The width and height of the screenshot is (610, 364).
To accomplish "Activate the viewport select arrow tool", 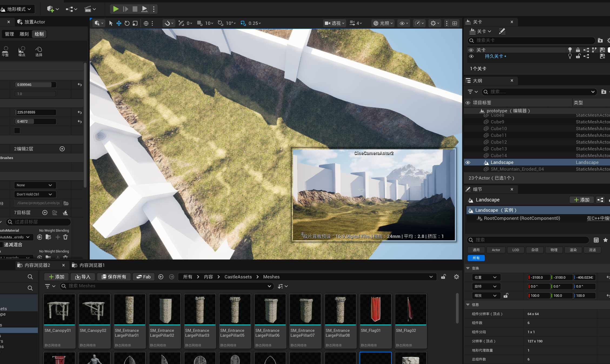I will click(111, 23).
